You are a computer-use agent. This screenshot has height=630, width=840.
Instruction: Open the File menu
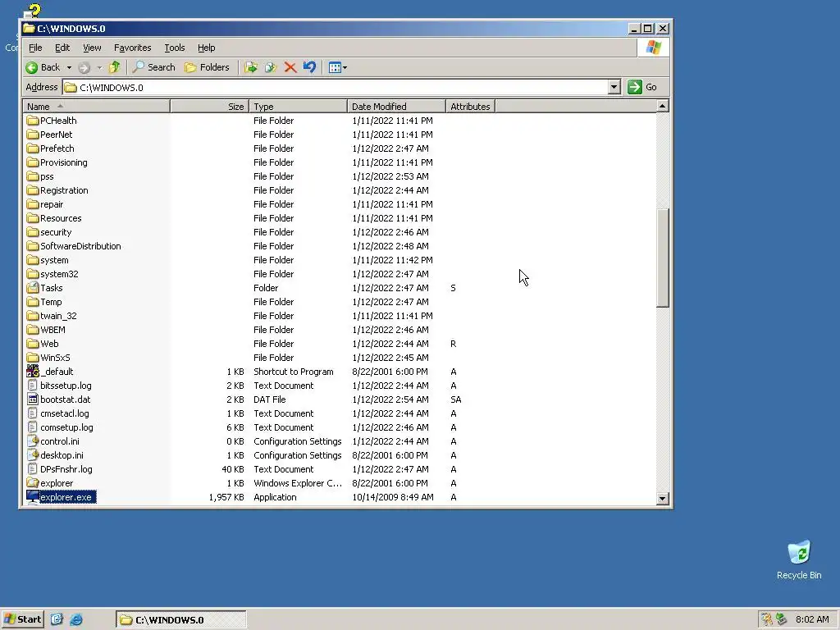tap(35, 48)
